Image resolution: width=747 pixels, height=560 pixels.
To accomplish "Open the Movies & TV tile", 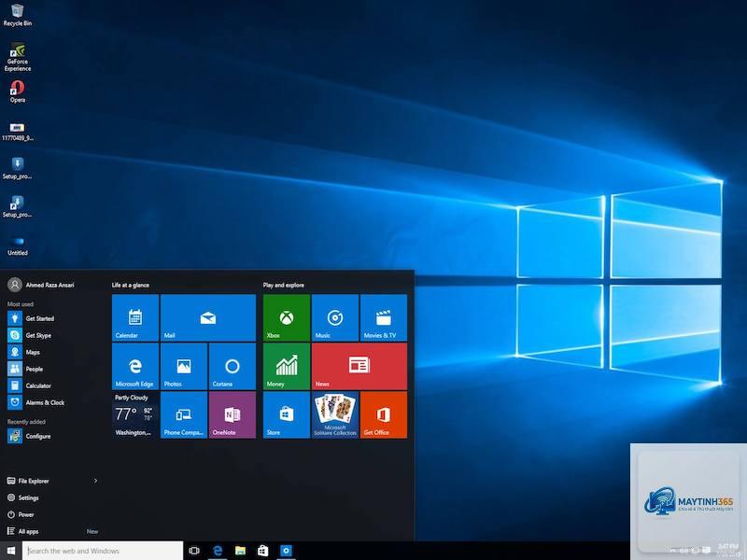I will (x=384, y=317).
